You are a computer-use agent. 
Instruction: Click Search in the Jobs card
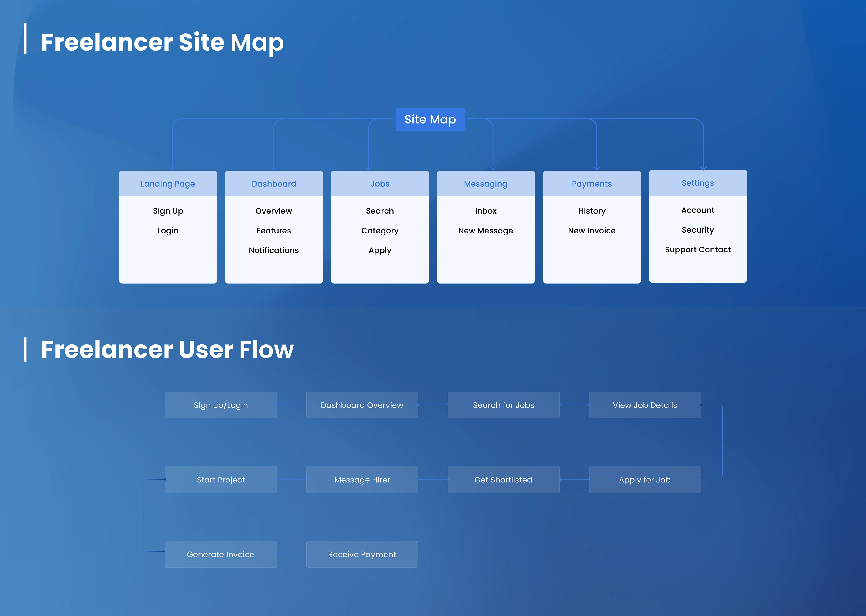click(380, 211)
